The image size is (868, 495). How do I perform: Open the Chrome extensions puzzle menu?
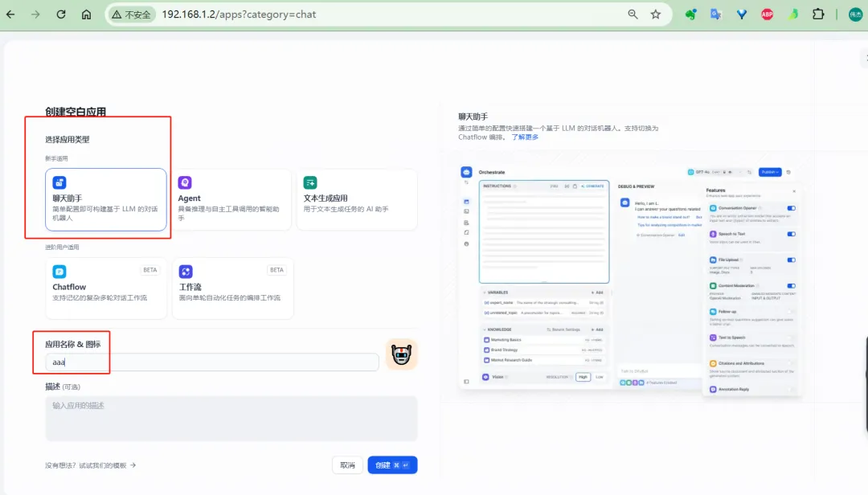coord(818,14)
